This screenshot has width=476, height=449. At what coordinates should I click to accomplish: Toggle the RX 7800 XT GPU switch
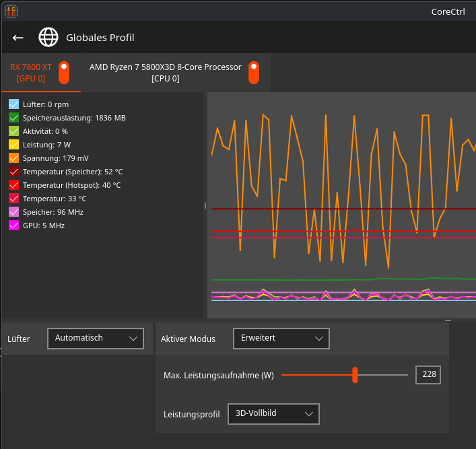64,73
